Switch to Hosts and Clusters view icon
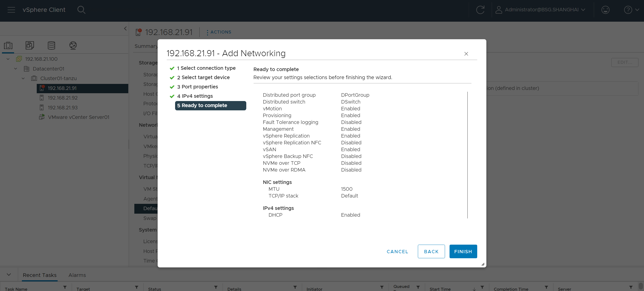The image size is (644, 291). 8,46
